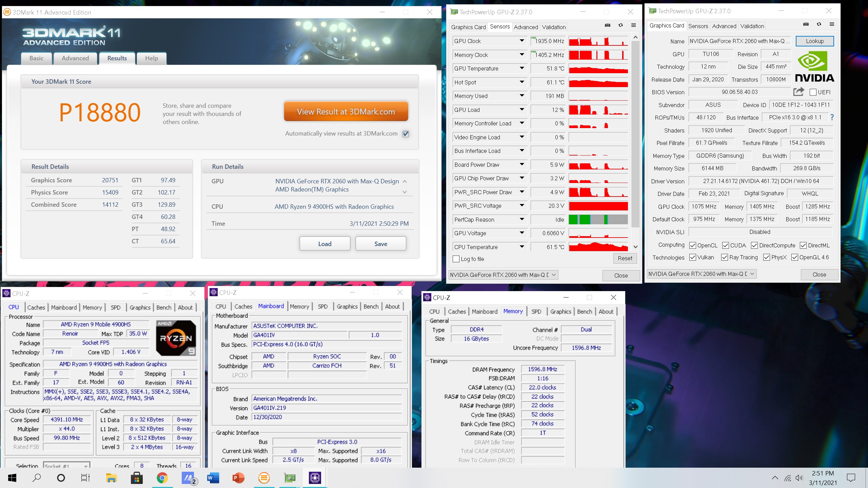Open GPU Temperature sensor dropdown

[522, 68]
